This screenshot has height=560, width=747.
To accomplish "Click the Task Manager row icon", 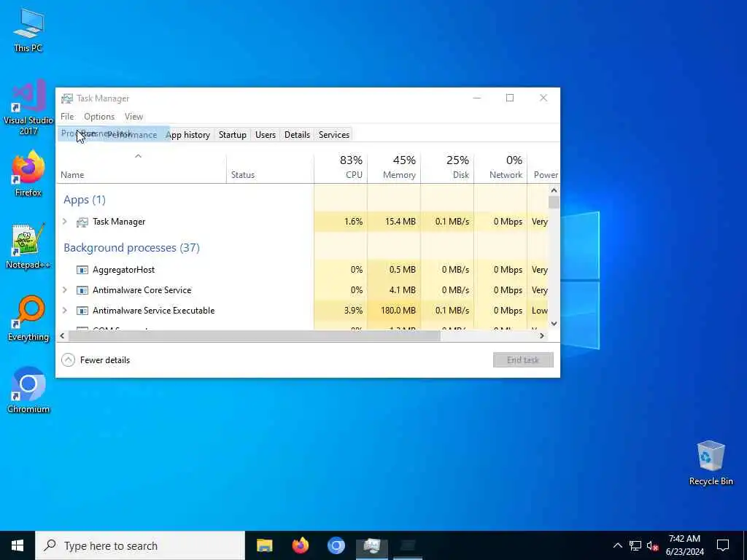I will coord(82,222).
